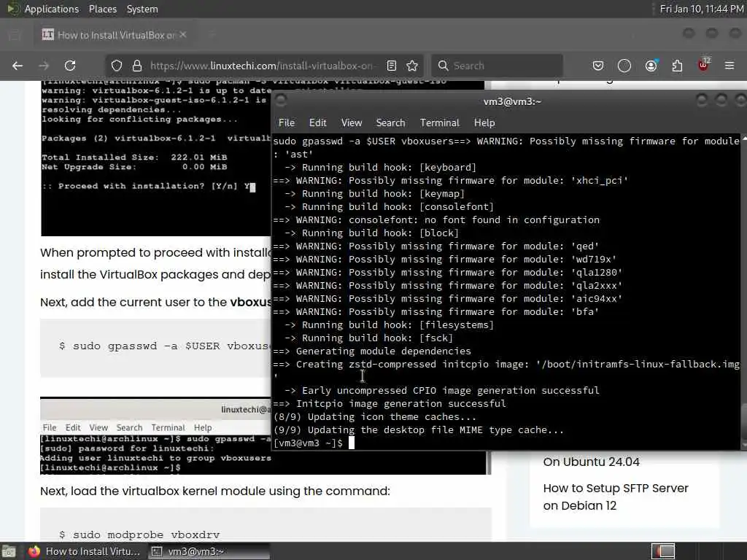Image resolution: width=747 pixels, height=560 pixels.
Task: Click the 'consolefont: no font found' warning
Action: coord(436,220)
